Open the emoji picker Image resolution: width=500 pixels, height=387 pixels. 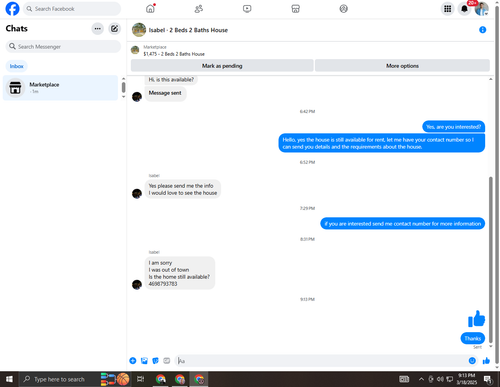(472, 361)
